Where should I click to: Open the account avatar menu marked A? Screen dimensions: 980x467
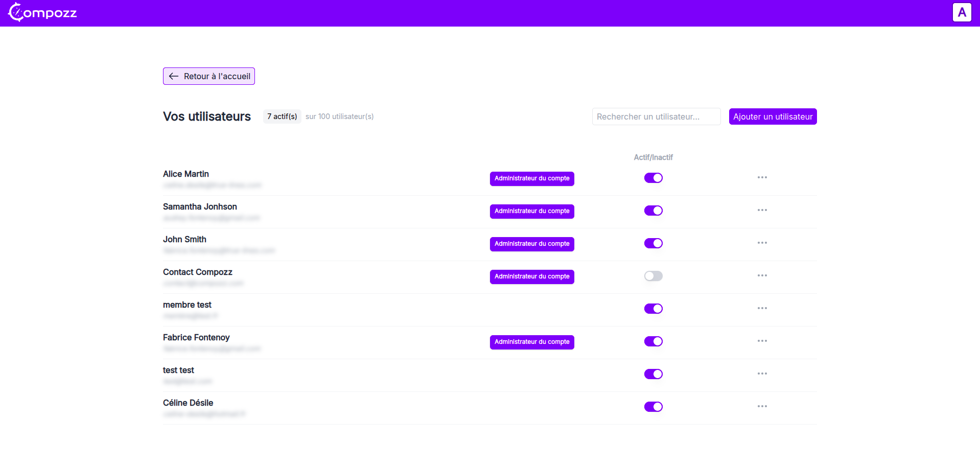pyautogui.click(x=962, y=12)
